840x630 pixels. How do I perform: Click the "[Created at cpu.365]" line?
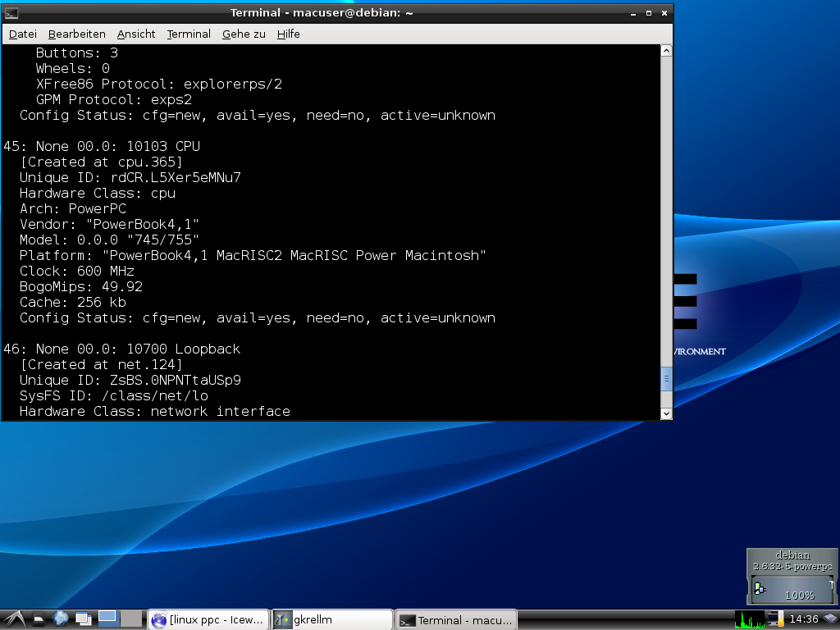[x=101, y=162]
